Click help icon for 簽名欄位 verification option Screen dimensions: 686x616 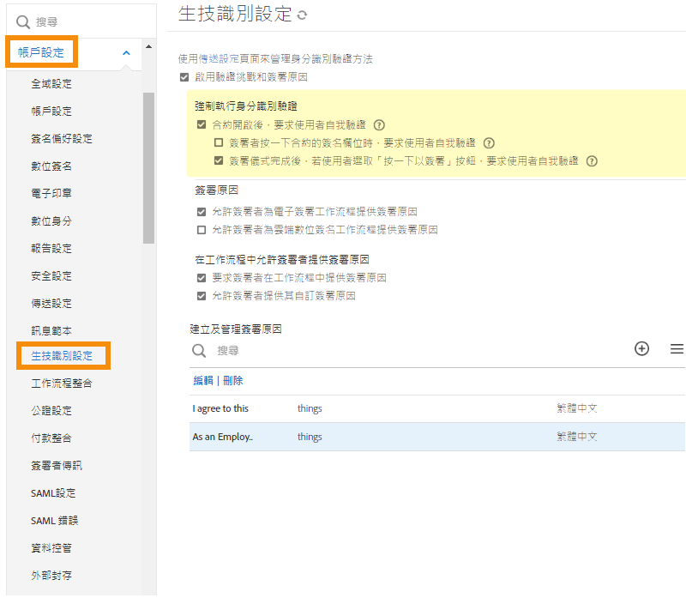click(489, 143)
